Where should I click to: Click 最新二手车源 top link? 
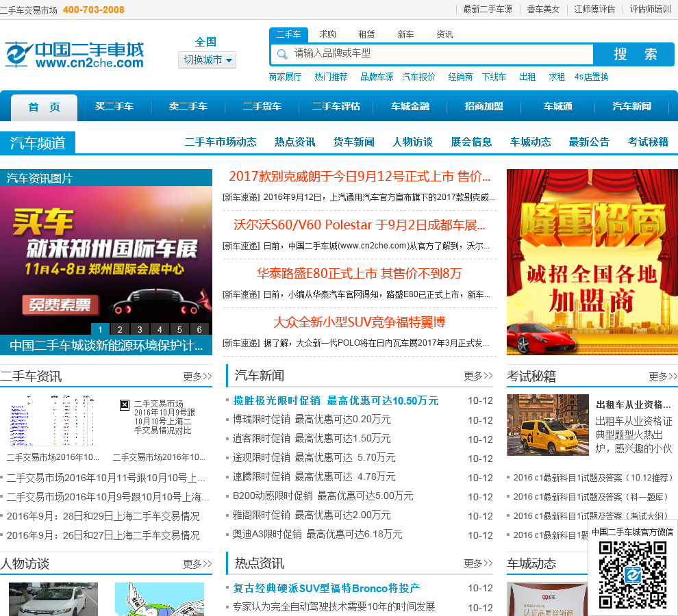pyautogui.click(x=488, y=9)
